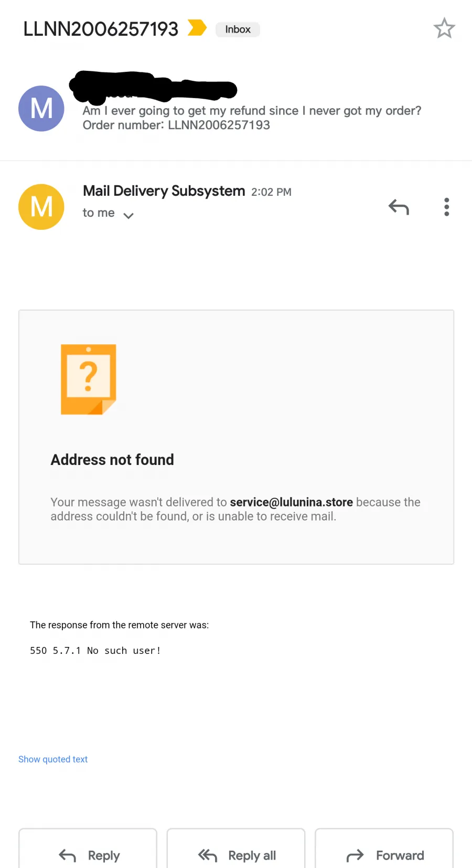Viewport: 472px width, 868px height.
Task: Tap the yellow Mail Delivery Subsystem avatar
Action: pos(41,207)
